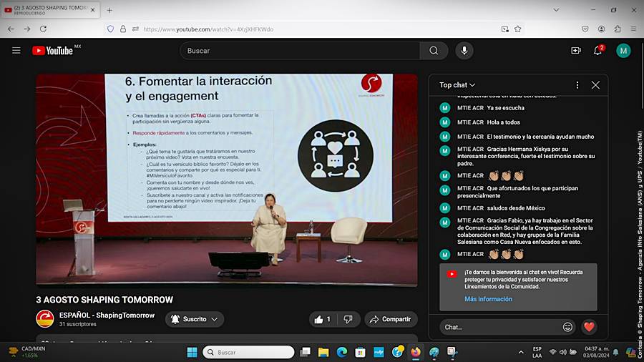Open the browser extensions puzzle icon
Viewport: 644px width, 362px height.
pyautogui.click(x=618, y=29)
